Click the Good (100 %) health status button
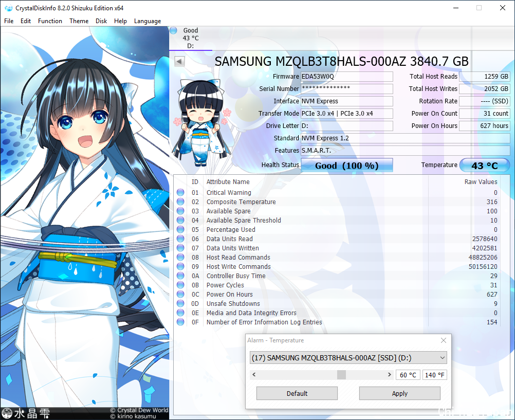The image size is (515, 420). point(347,166)
